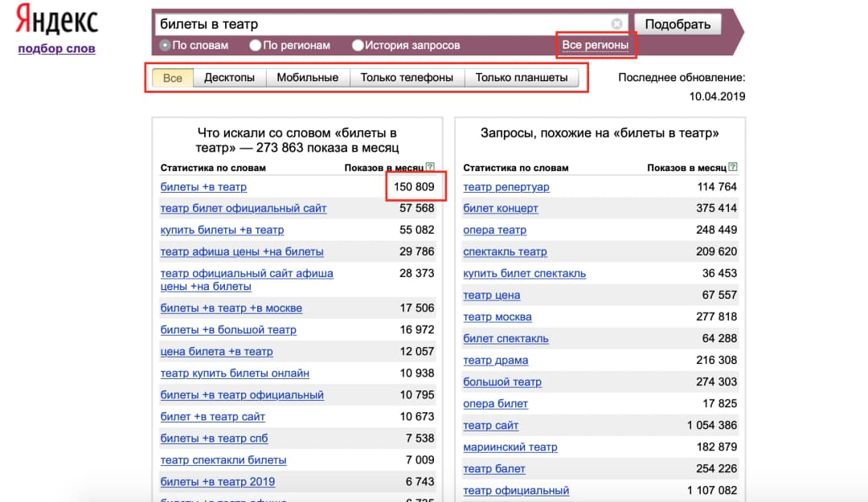Viewport: 868px width, 502px height.
Task: Click the '1 107 082' impressions value
Action: point(712,491)
